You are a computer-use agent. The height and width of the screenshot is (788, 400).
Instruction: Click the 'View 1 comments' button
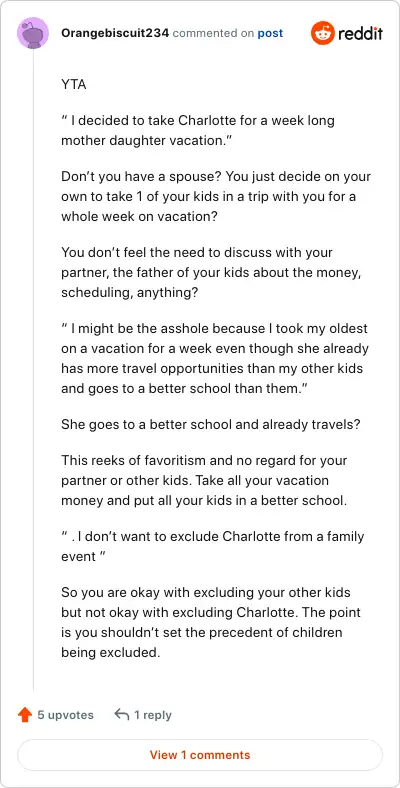[200, 755]
